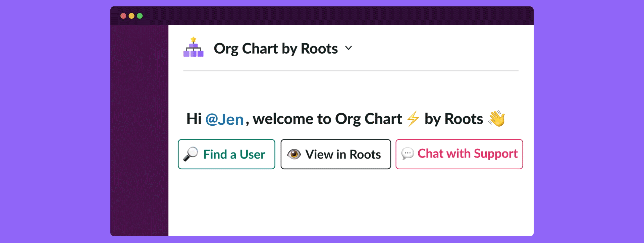This screenshot has width=644, height=243.
Task: Click the green window control dot
Action: pyautogui.click(x=140, y=15)
